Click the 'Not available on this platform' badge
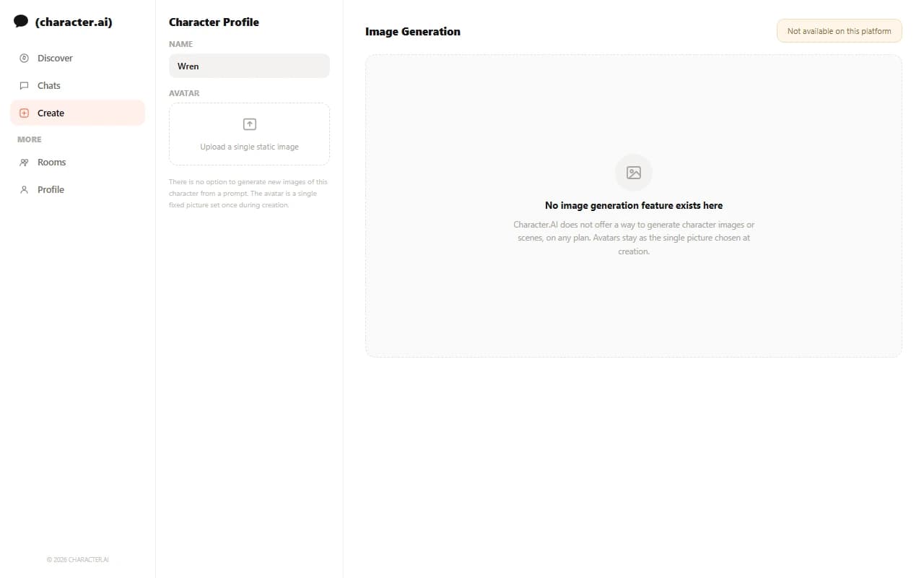The width and height of the screenshot is (924, 578). [840, 31]
